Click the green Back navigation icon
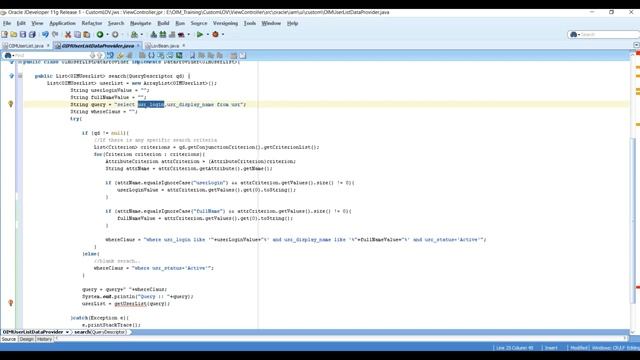 point(100,35)
